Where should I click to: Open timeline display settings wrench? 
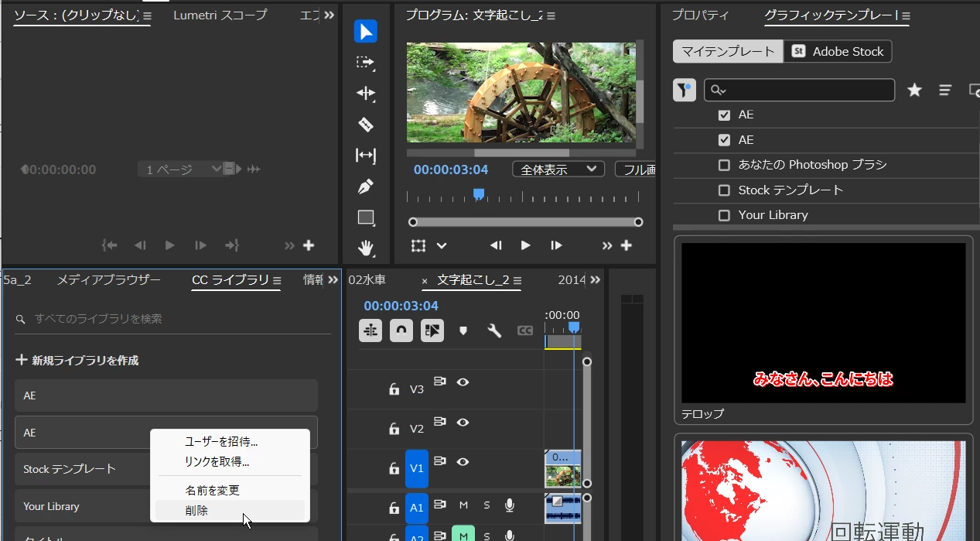pyautogui.click(x=494, y=330)
